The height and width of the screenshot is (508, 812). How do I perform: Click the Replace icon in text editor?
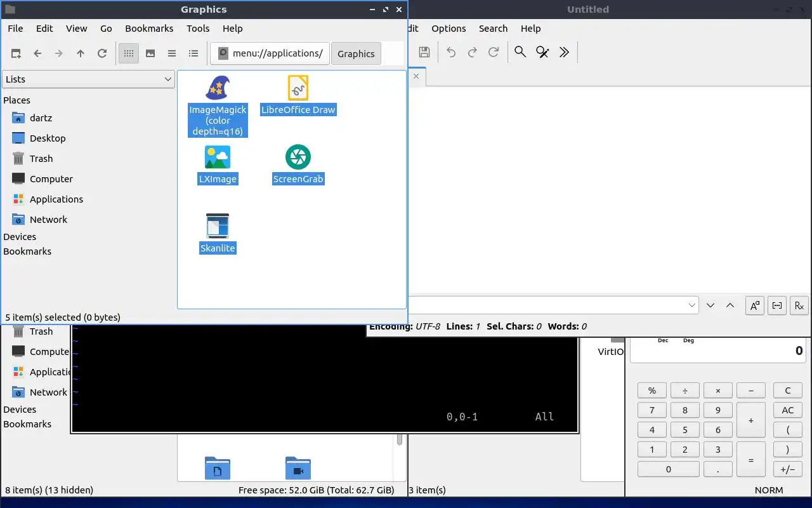pos(542,52)
